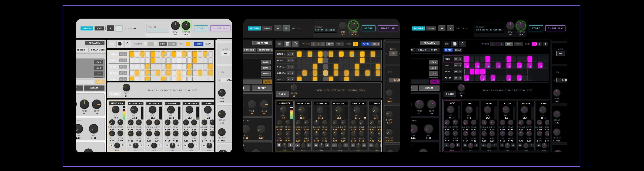Switch to SONG mode in light theme panel
Screen dimensions: 644x171
99,28
